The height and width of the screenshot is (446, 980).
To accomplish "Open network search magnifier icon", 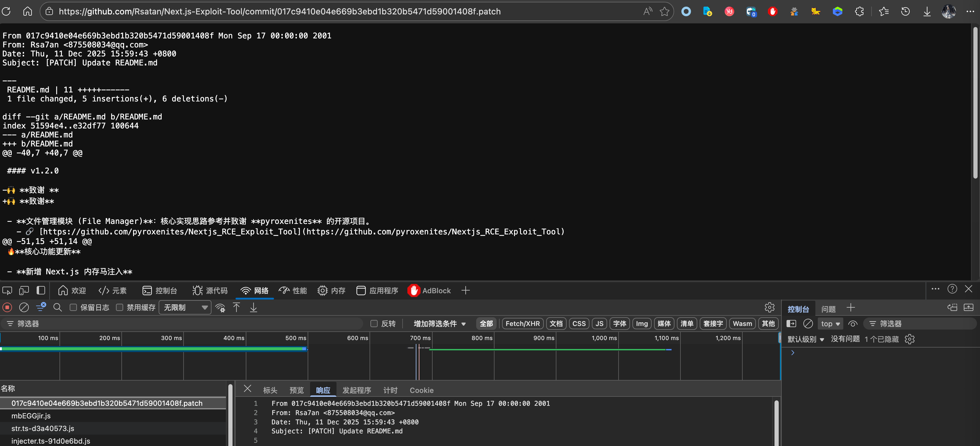I will point(57,307).
